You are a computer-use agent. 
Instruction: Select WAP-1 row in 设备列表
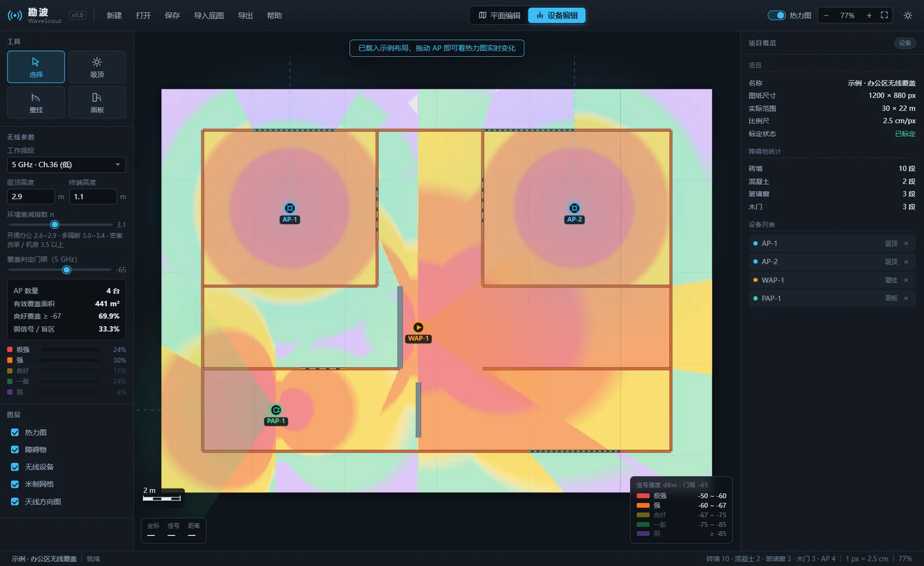tap(832, 280)
